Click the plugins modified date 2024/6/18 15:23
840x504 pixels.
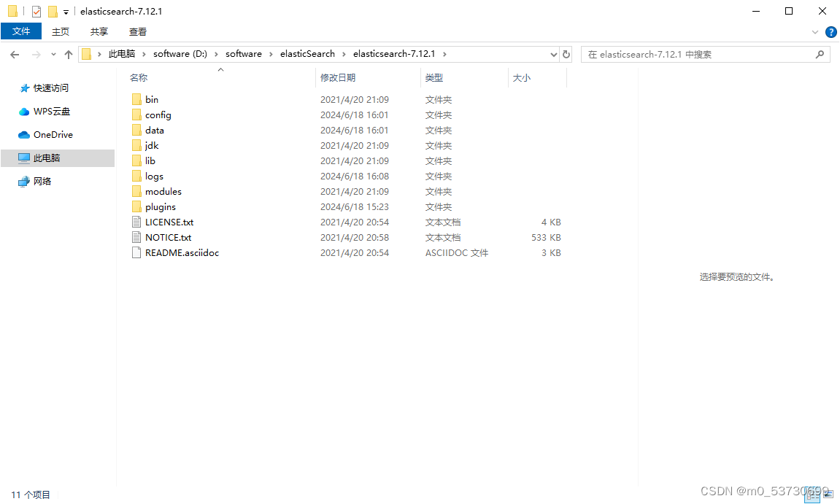[x=355, y=206]
